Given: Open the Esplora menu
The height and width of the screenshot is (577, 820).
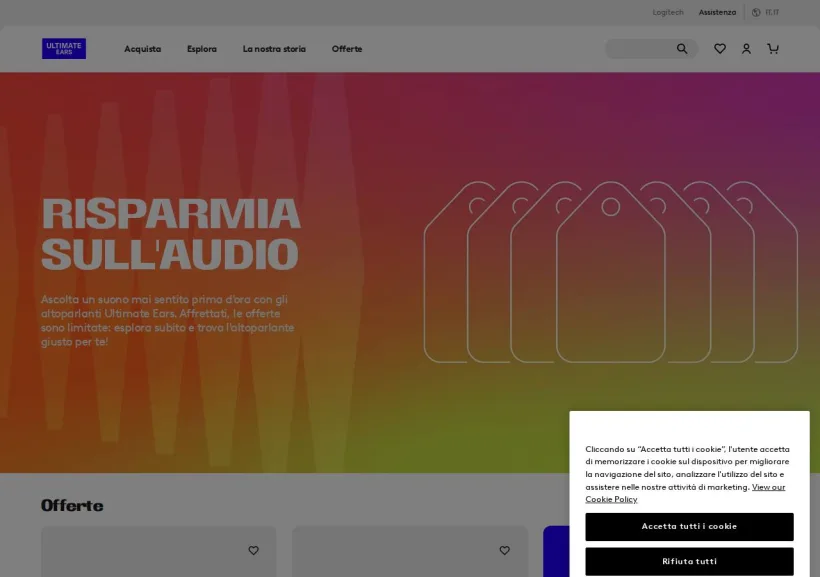Looking at the screenshot, I should tap(202, 49).
